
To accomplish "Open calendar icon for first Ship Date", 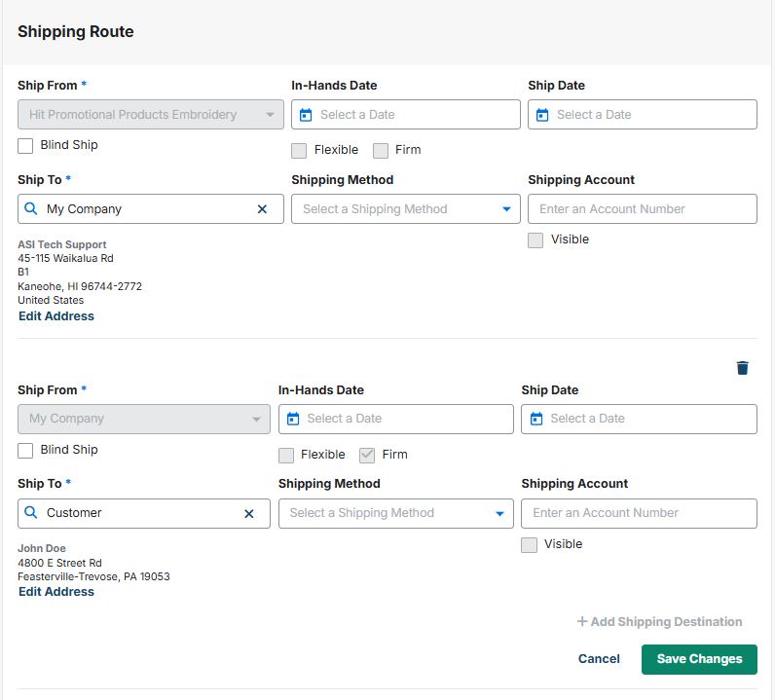I will pos(542,115).
